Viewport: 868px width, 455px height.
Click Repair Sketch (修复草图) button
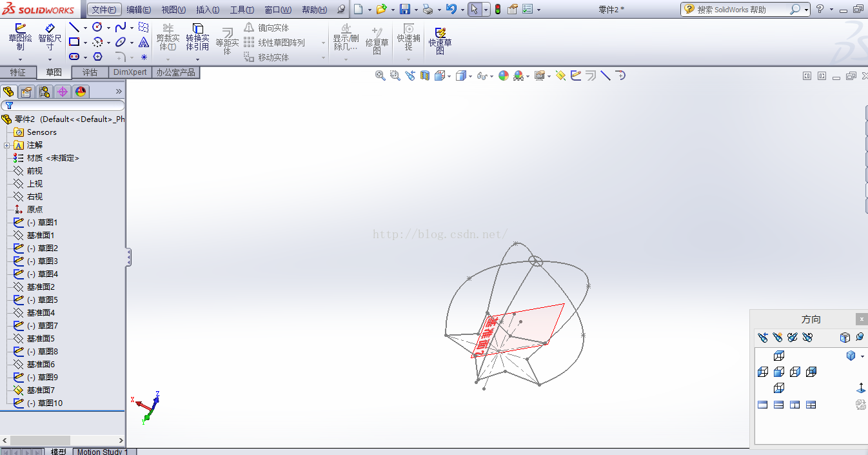tap(377, 41)
